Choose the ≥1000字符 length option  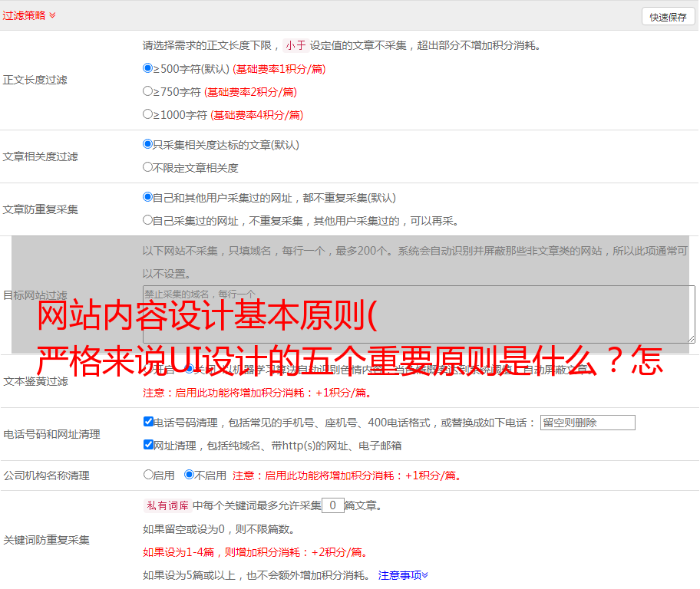click(148, 114)
